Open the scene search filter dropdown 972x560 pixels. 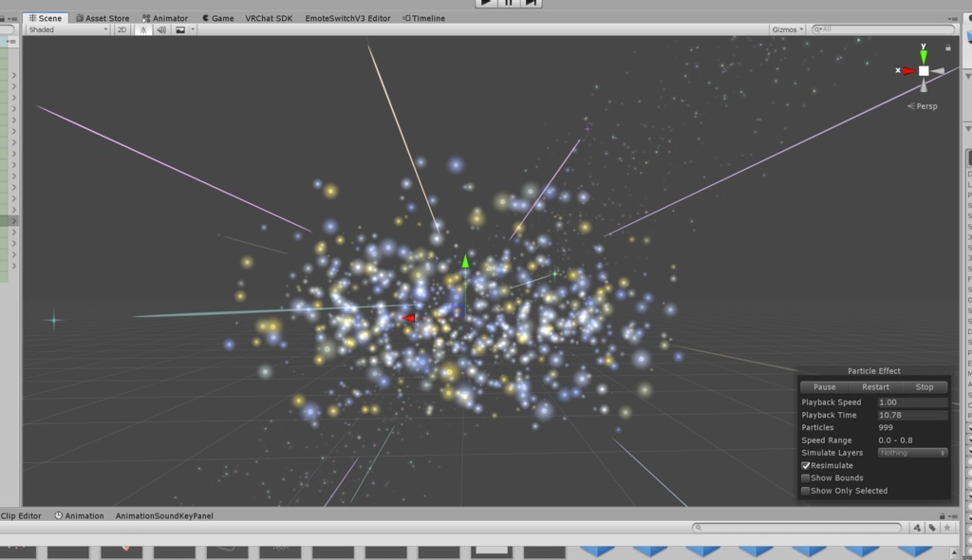817,29
